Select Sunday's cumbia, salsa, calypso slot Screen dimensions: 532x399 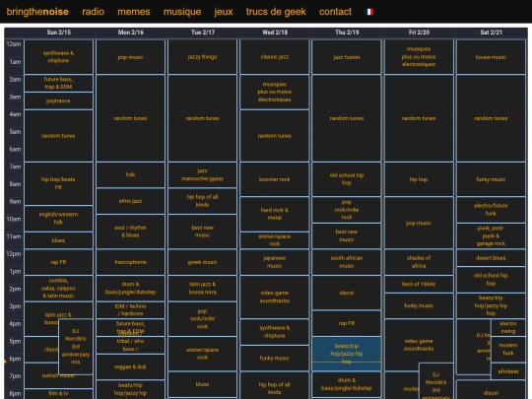point(58,289)
